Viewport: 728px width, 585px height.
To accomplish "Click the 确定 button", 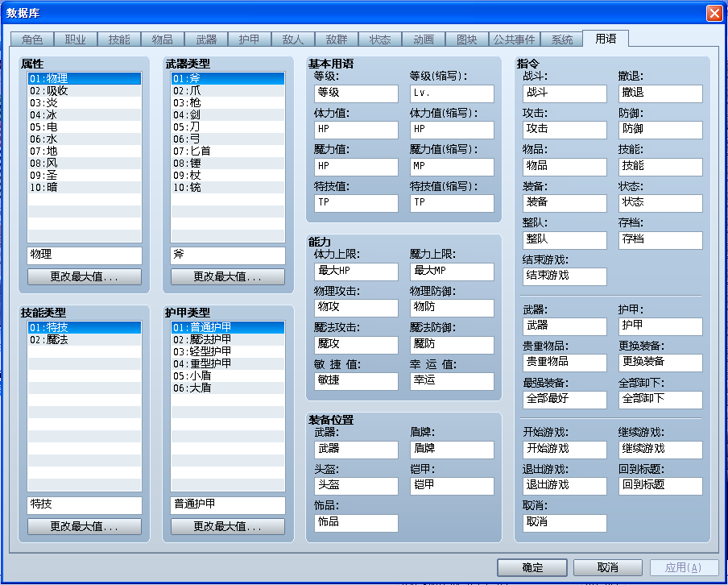I will pos(532,567).
